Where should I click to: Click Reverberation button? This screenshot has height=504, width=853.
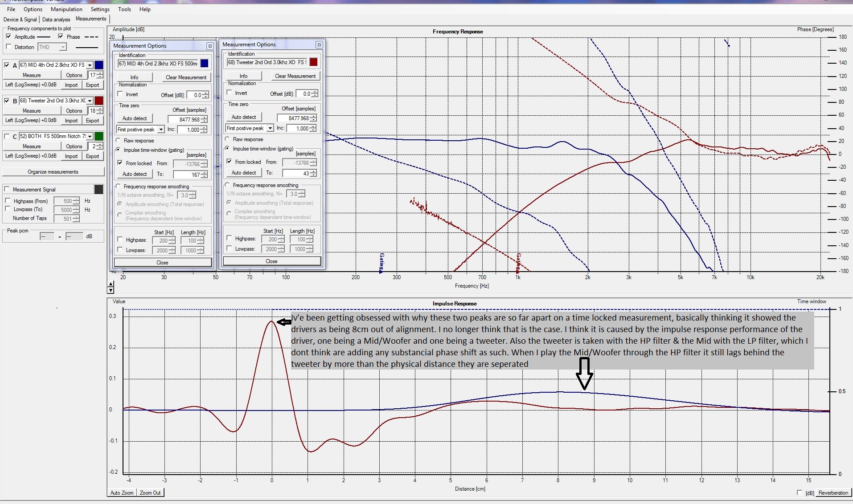click(x=833, y=493)
